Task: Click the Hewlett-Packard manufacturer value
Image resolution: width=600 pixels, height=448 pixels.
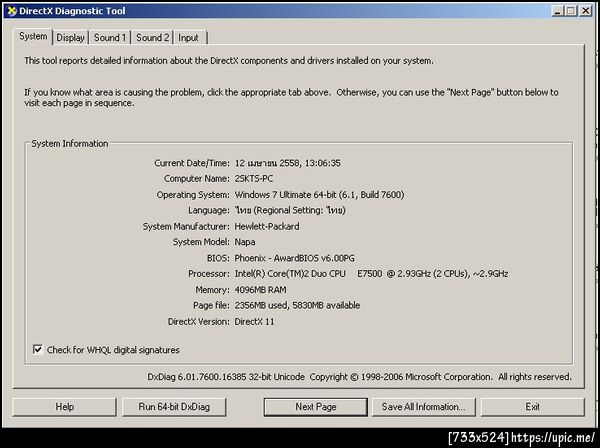Action: click(x=267, y=226)
